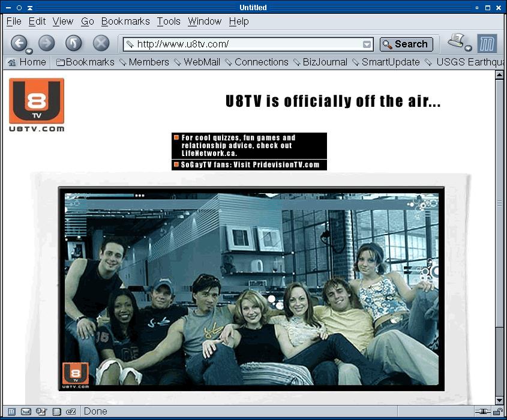Viewport: 507px width, 420px height.
Task: Click the URL address field showing u8tv.com
Action: coord(247,44)
